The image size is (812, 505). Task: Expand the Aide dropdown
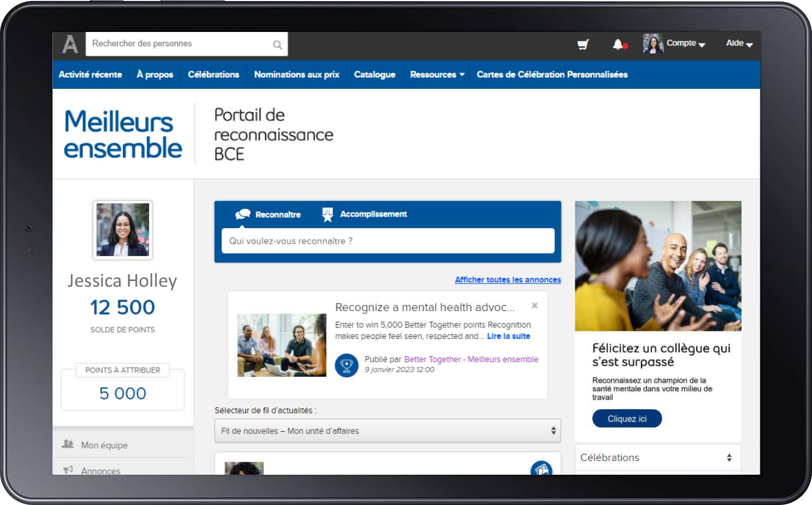739,44
